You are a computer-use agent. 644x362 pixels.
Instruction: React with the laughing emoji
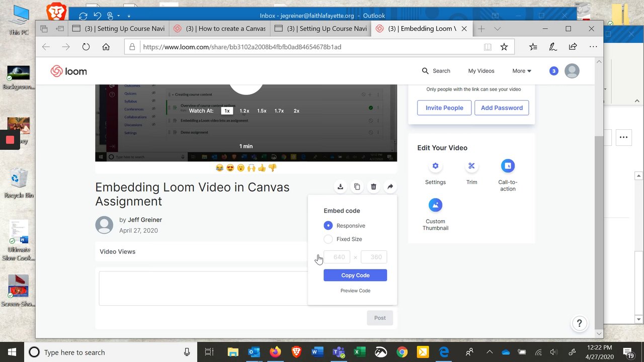click(219, 168)
